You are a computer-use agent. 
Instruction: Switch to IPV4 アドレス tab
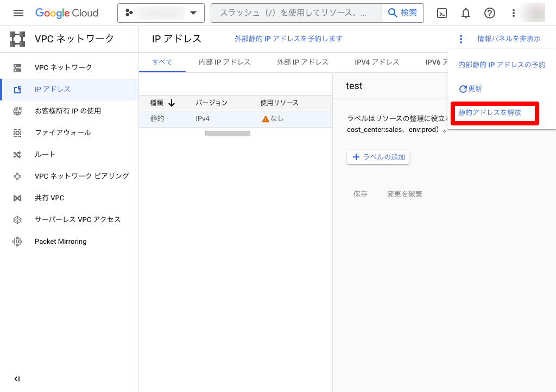(377, 62)
